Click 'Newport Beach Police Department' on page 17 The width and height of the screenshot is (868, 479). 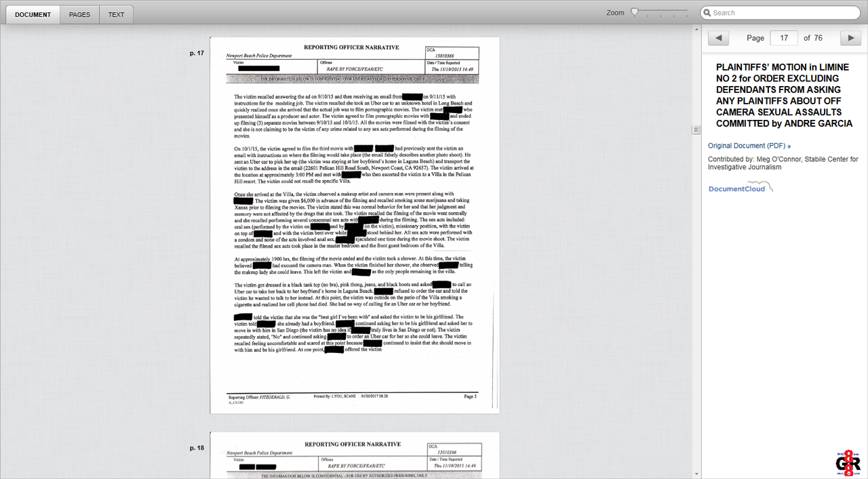(259, 56)
